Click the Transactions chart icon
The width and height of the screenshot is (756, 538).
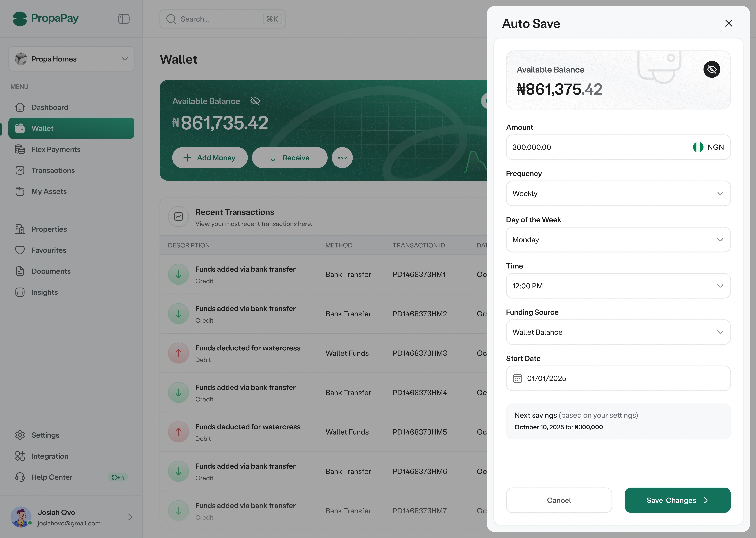pos(20,170)
